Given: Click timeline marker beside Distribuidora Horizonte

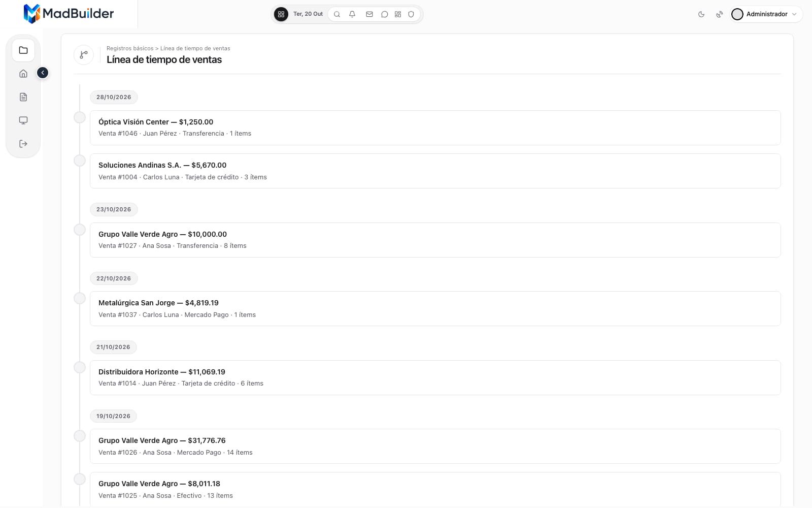Looking at the screenshot, I should coord(80,367).
